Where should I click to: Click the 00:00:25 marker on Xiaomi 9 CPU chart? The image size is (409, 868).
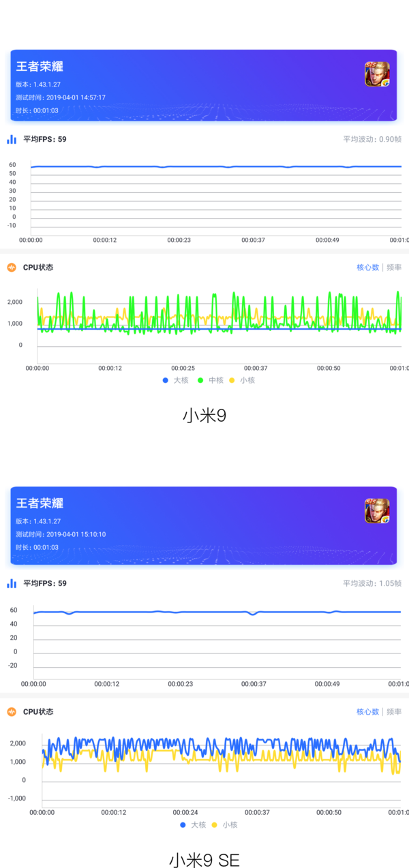[183, 368]
